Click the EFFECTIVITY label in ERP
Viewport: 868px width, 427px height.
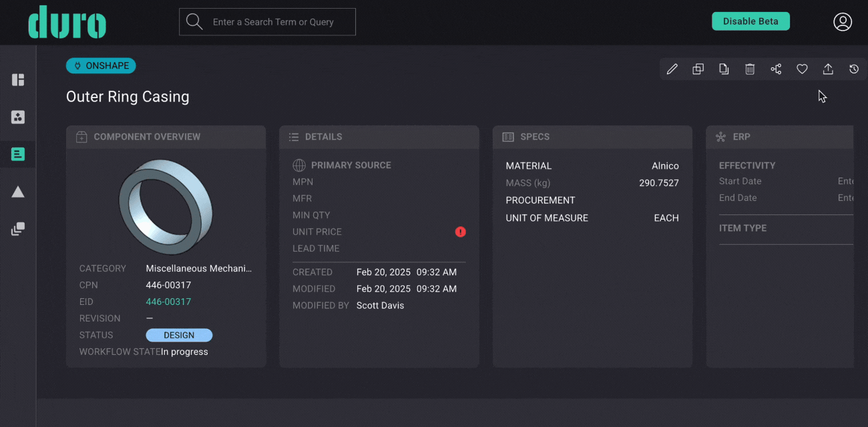[747, 165]
